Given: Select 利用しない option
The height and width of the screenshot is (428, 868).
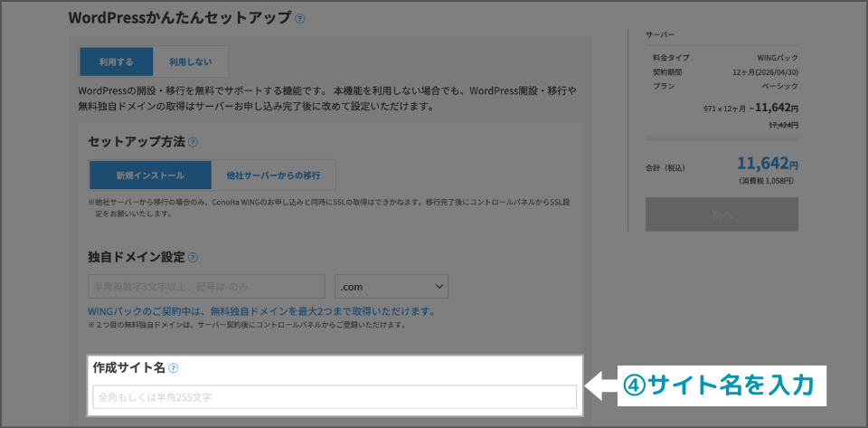Looking at the screenshot, I should coord(191,62).
